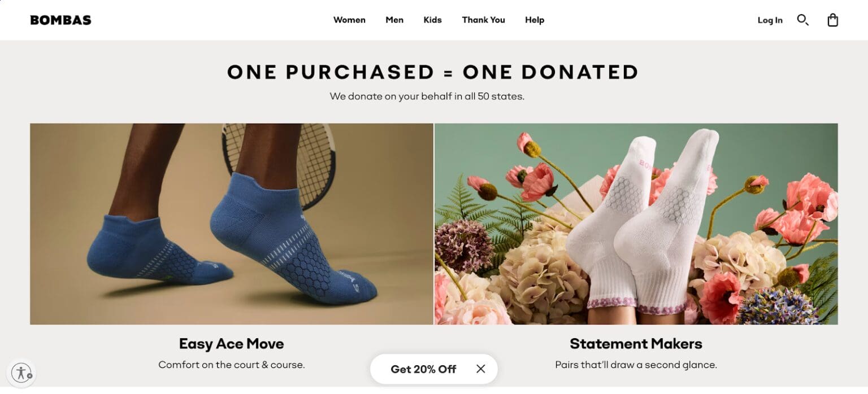Viewport: 868px width, 394px height.
Task: Open the Help menu item
Action: point(534,20)
